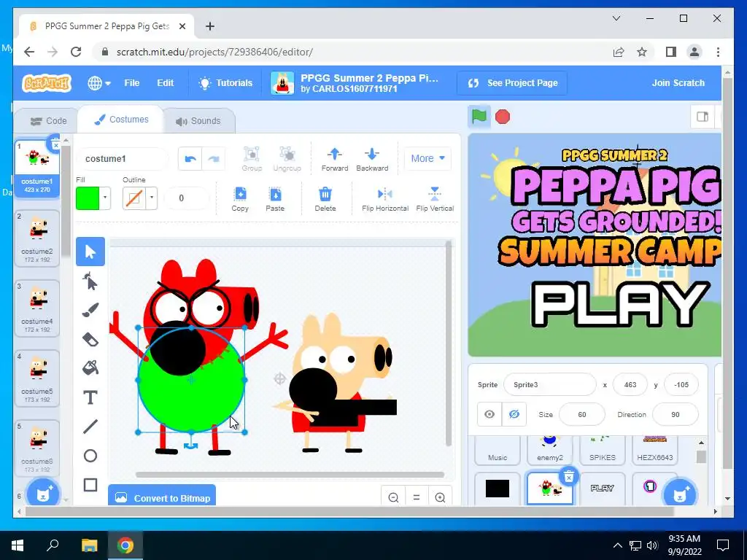Select the enemy2 sprite
The width and height of the screenshot is (747, 560).
(550, 449)
